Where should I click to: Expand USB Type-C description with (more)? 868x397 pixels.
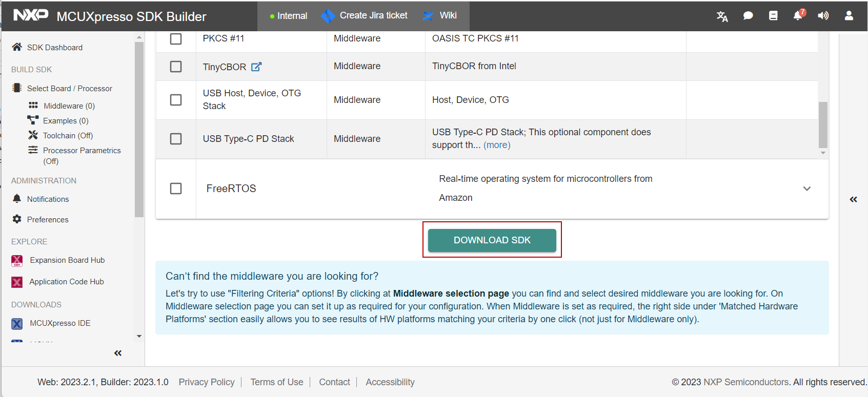497,145
